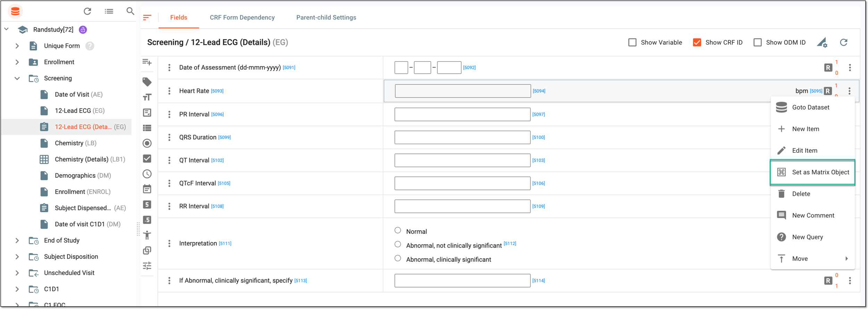
Task: Open the sliders tune settings tool
Action: [x=147, y=266]
